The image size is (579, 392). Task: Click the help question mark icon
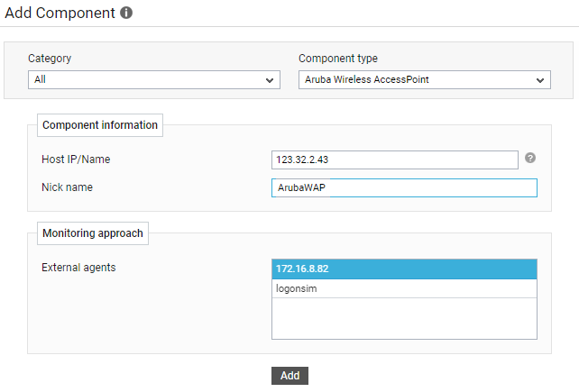[x=530, y=158]
